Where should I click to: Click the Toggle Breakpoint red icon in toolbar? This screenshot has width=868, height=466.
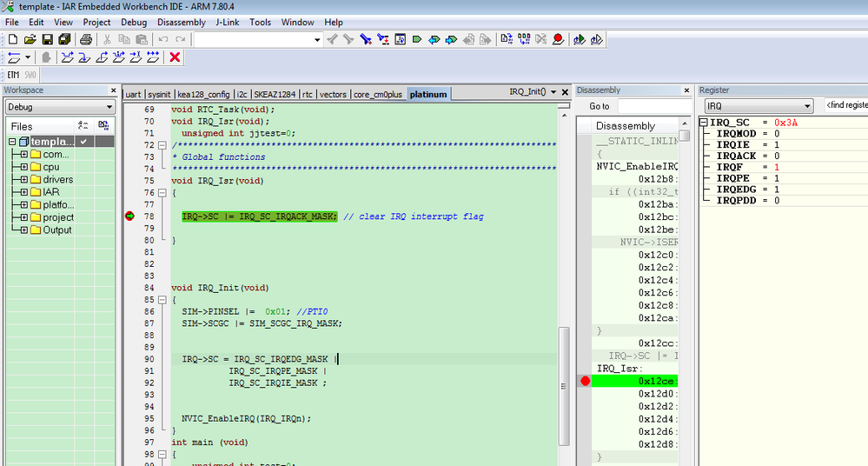point(557,39)
